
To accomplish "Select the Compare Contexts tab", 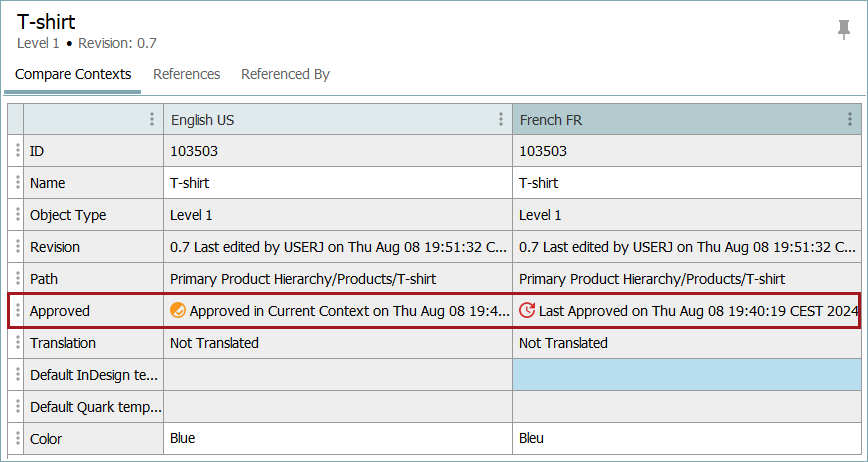I will pos(73,74).
